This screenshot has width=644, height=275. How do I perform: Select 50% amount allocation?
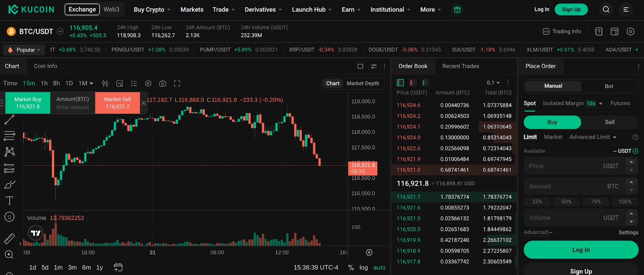(566, 202)
